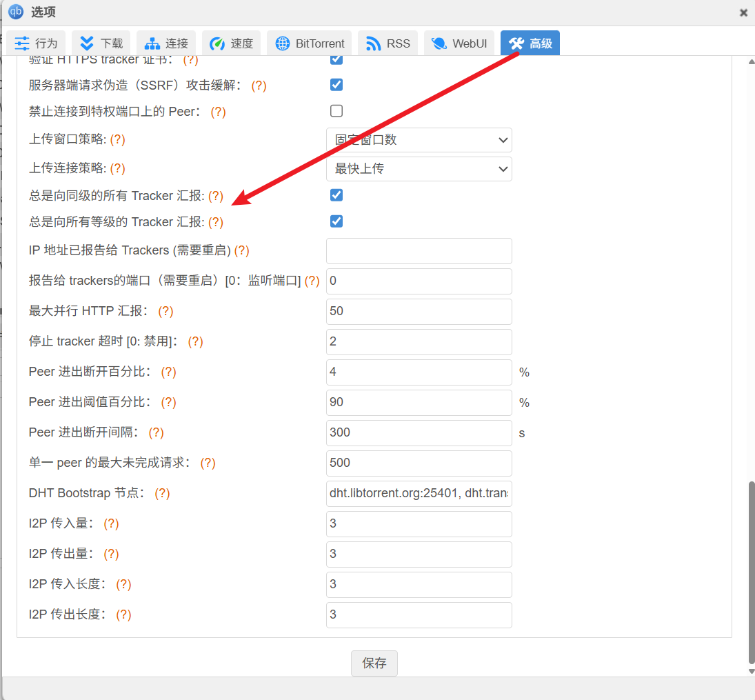The width and height of the screenshot is (755, 700).
Task: Enable 禁止连接到特权端口上的 Peer checkbox
Action: (336, 111)
